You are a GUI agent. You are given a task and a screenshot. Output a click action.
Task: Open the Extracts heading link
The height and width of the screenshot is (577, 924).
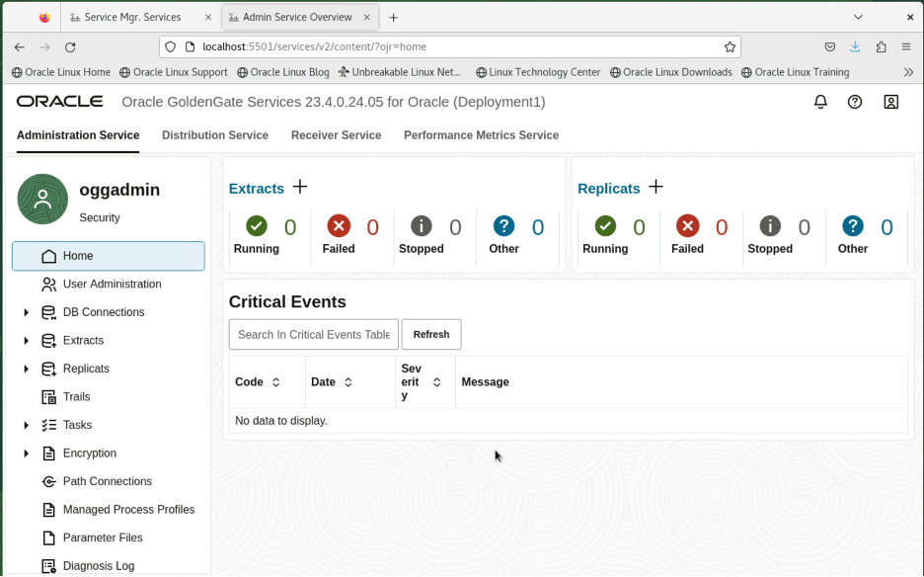tap(257, 188)
